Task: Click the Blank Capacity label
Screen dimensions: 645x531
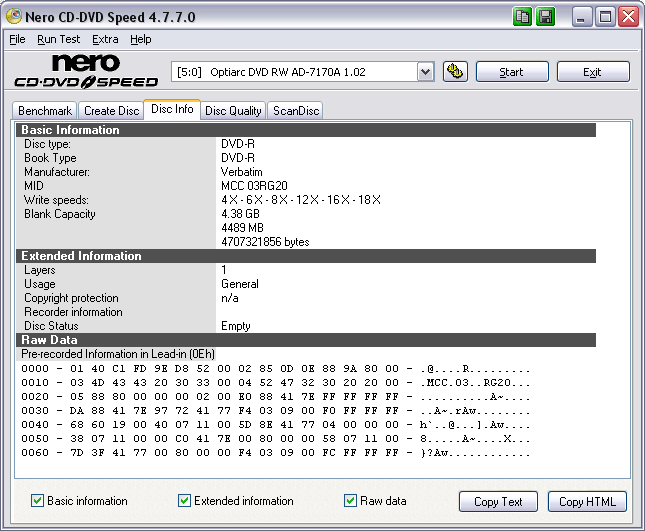Action: 60,214
